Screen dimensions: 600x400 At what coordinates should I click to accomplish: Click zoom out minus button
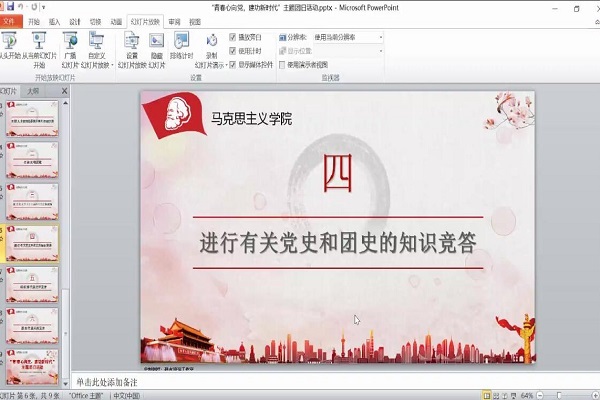point(540,395)
